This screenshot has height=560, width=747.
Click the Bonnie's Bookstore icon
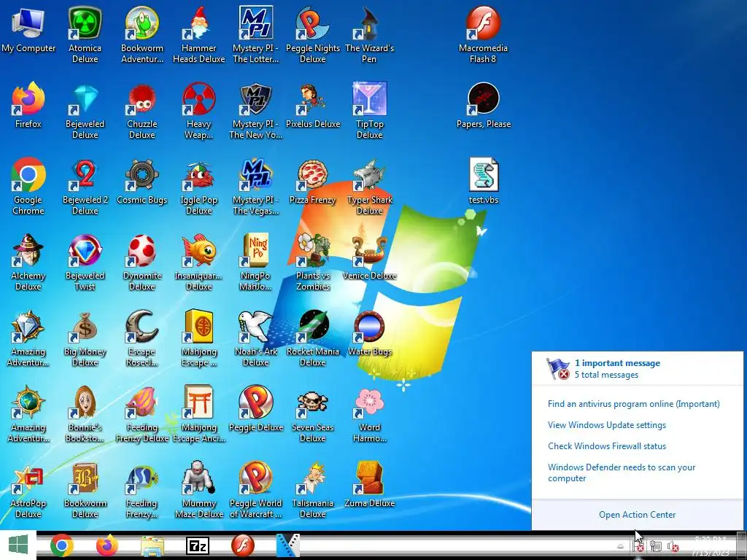(85, 402)
